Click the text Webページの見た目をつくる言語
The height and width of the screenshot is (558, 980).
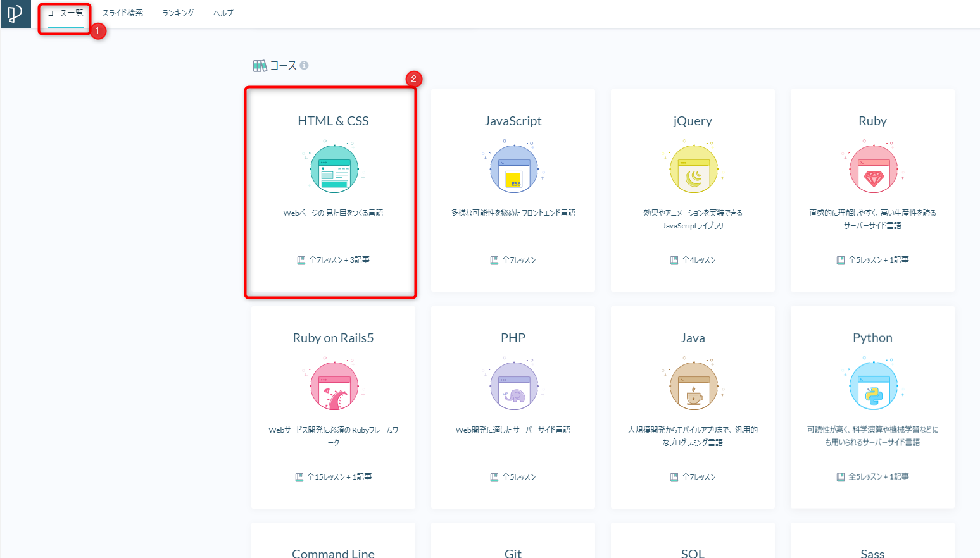[x=334, y=213]
